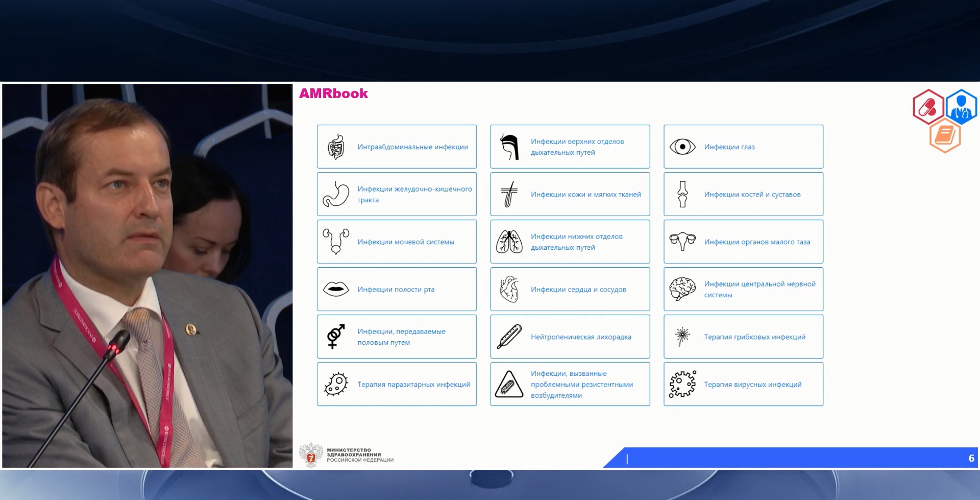The image size is (980, 500).
Task: Click the virus icon
Action: point(682,384)
